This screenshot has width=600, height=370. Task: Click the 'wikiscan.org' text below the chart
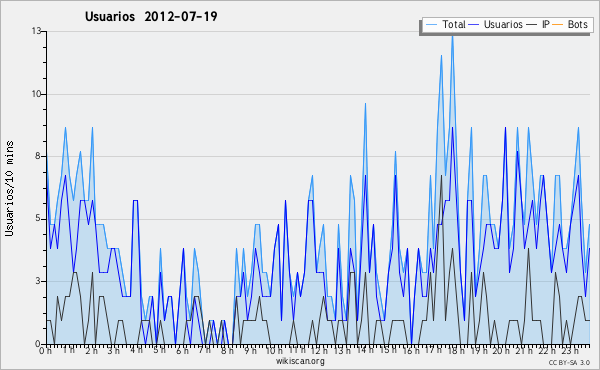click(x=300, y=361)
